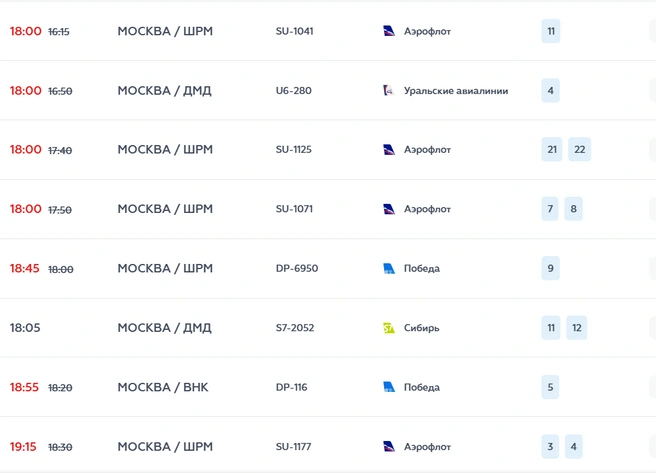Select counter 3 badge for flight SU-1177
The height and width of the screenshot is (473, 656).
click(x=550, y=446)
